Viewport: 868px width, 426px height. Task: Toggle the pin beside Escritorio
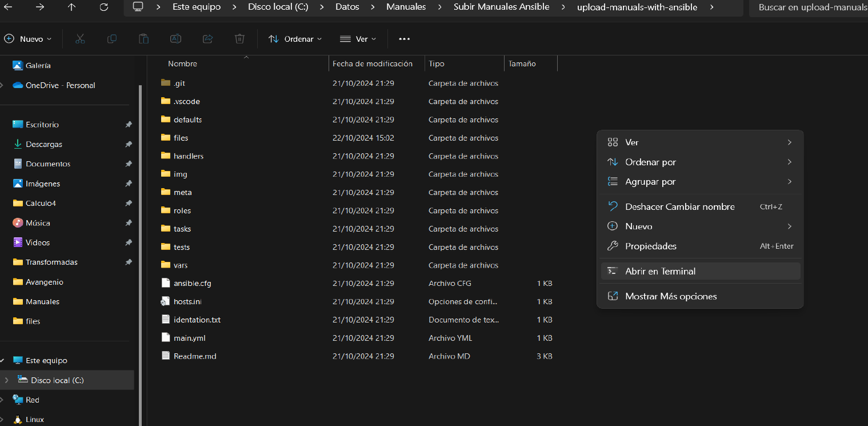tap(129, 125)
